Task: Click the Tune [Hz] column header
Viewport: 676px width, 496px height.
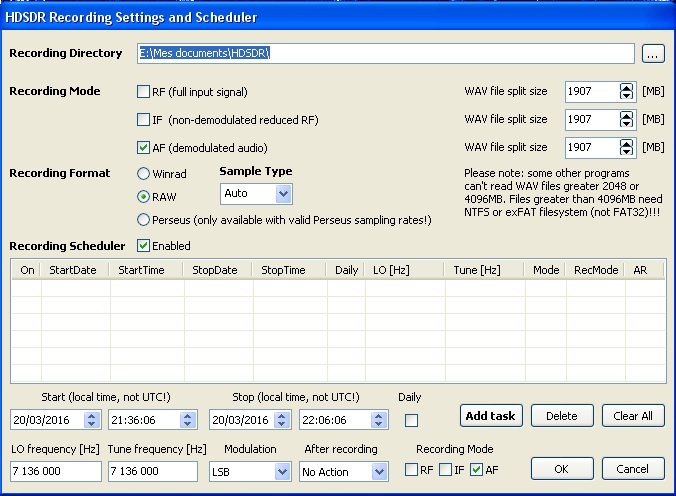Action: [x=485, y=270]
